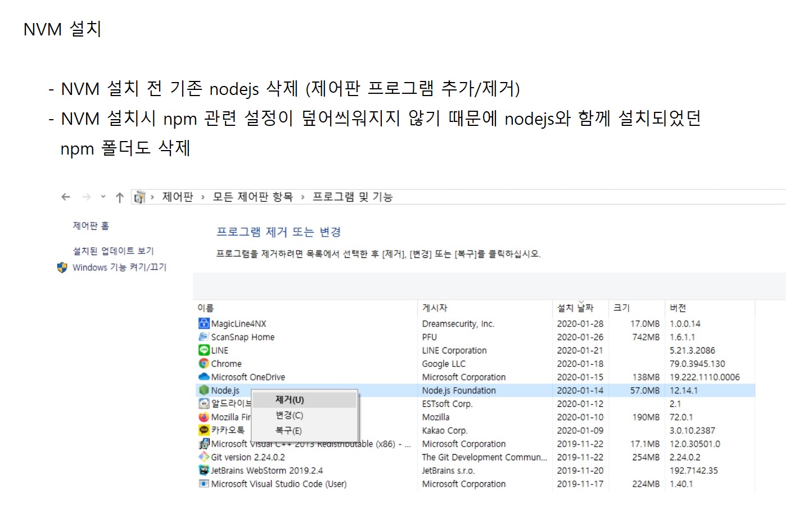
Task: Go up one level with up arrow
Action: [x=119, y=197]
